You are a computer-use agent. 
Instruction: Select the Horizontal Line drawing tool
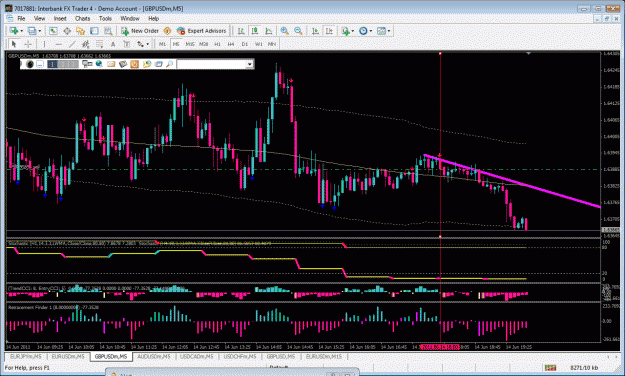[58, 44]
